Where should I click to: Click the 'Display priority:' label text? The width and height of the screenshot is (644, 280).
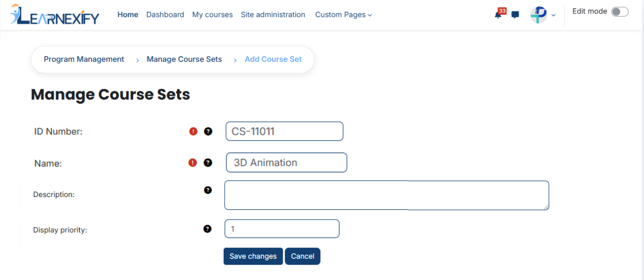pos(60,230)
